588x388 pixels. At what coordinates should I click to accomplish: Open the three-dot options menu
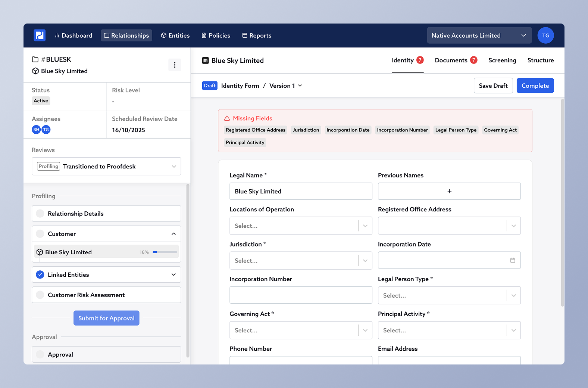pyautogui.click(x=175, y=65)
